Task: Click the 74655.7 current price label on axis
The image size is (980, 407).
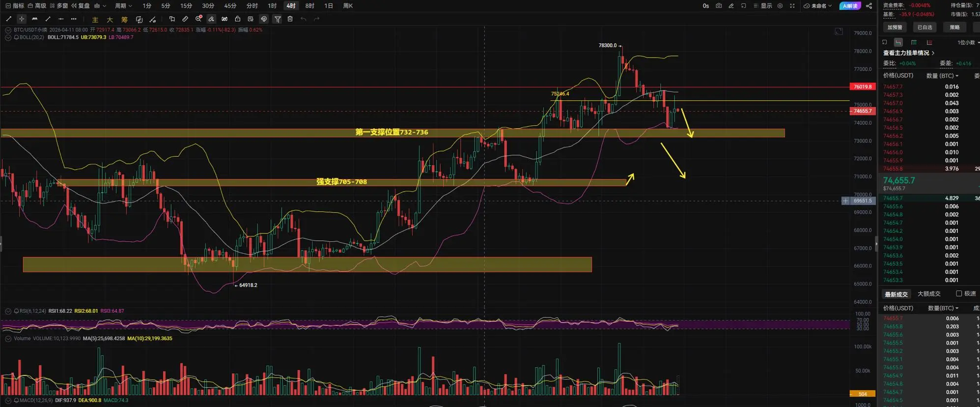Action: [x=863, y=111]
